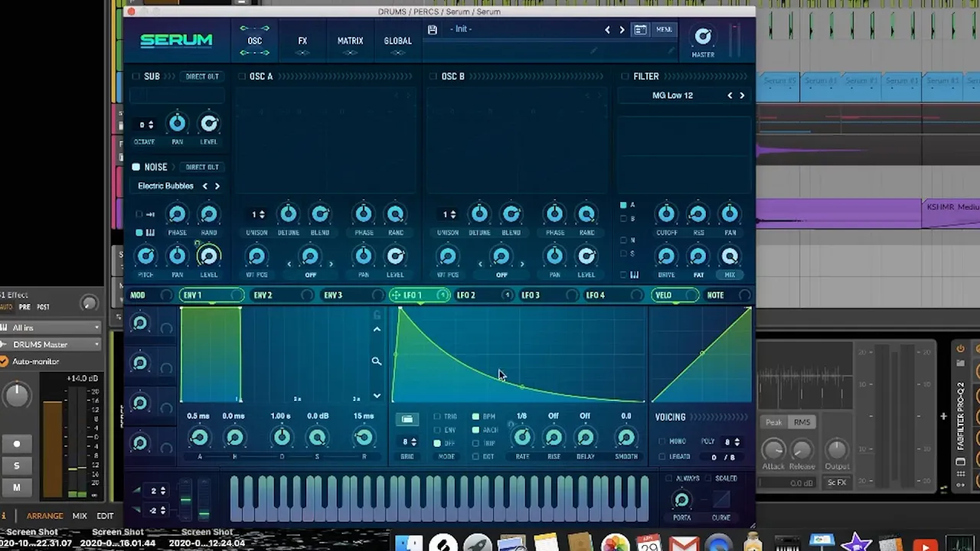Open the All ins input dropdown
Viewport: 980px width, 551px height.
click(51, 328)
